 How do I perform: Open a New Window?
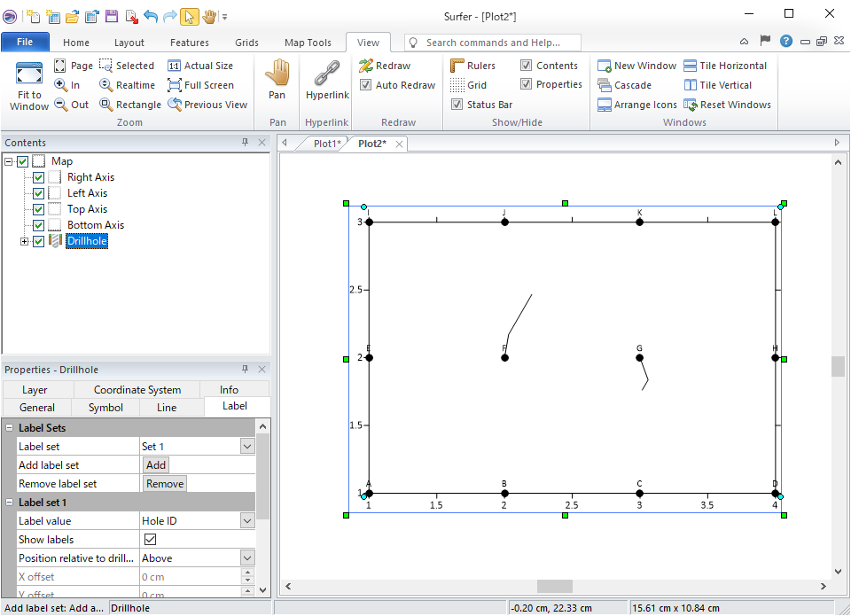pyautogui.click(x=605, y=66)
